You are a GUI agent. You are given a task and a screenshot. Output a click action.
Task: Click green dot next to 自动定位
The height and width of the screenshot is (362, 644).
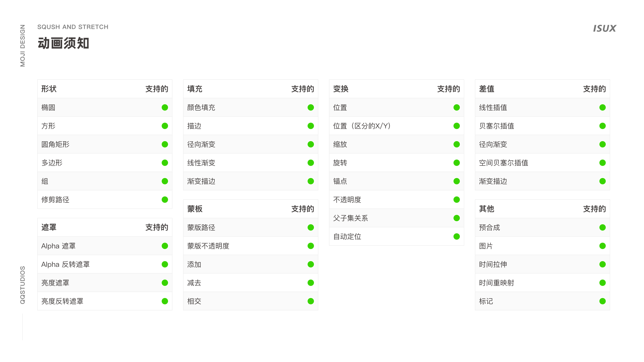[x=457, y=237]
